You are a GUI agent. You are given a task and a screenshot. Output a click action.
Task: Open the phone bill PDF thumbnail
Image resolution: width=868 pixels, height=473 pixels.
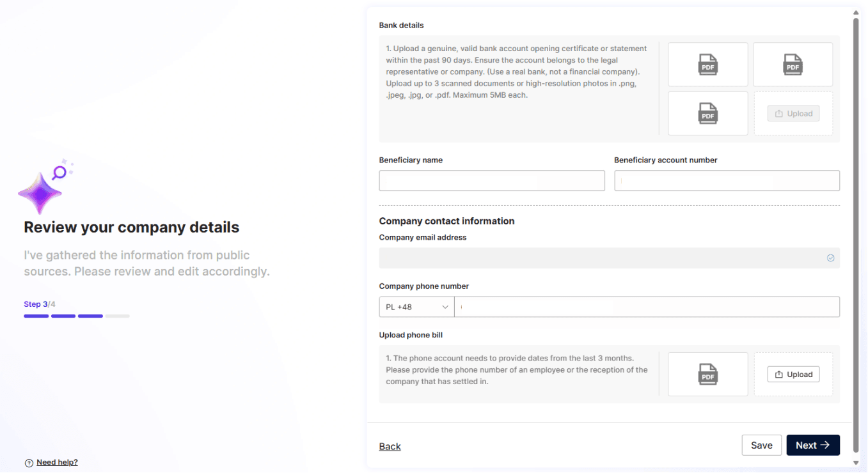707,374
